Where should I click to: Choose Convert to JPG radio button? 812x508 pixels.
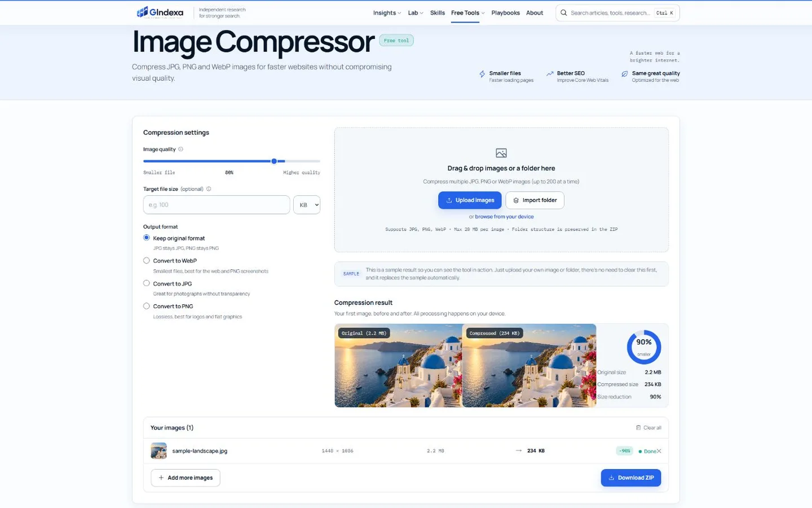pyautogui.click(x=147, y=283)
